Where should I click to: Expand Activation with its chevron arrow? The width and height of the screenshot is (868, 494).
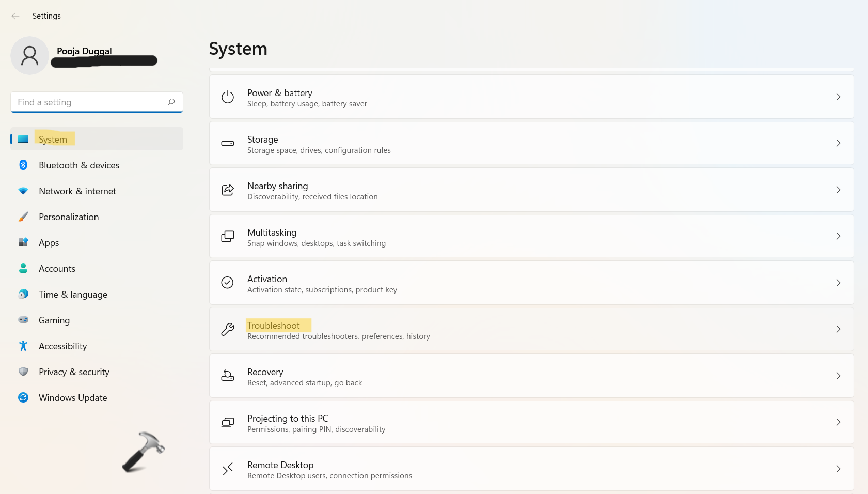(x=838, y=283)
